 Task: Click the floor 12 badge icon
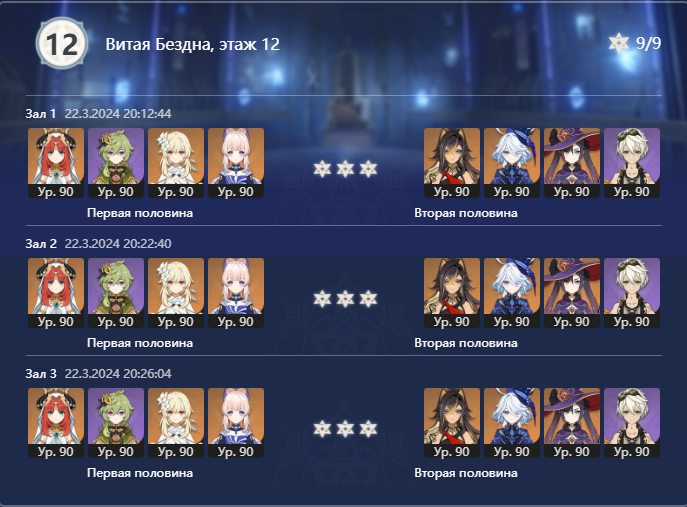tap(61, 43)
